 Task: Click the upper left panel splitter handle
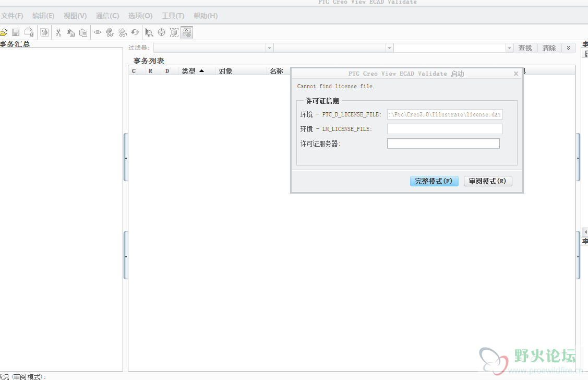click(x=126, y=158)
